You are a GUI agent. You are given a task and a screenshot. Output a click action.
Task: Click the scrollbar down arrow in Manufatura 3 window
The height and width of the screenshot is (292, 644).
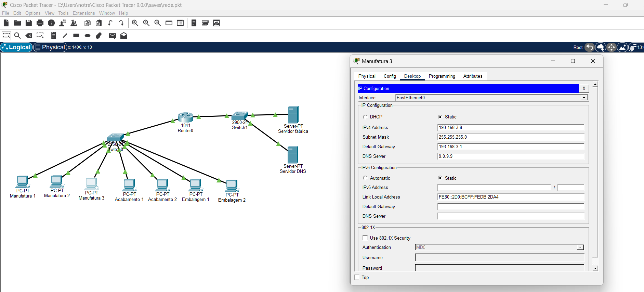595,268
